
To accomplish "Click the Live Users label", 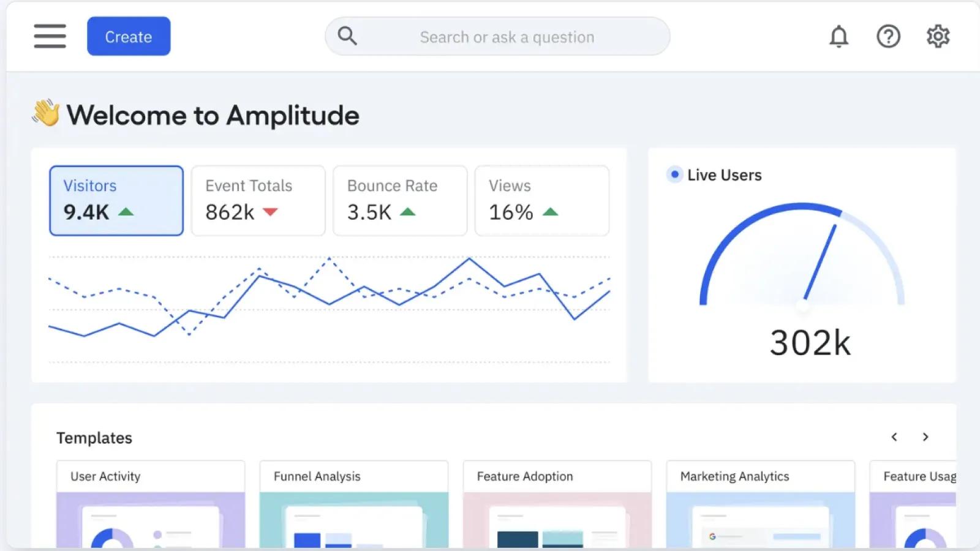I will (x=725, y=175).
